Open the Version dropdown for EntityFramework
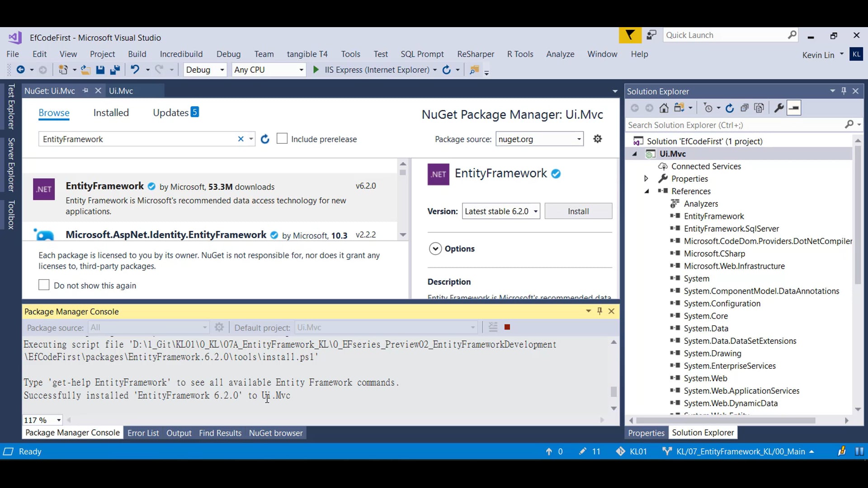The height and width of the screenshot is (488, 868). (501, 211)
